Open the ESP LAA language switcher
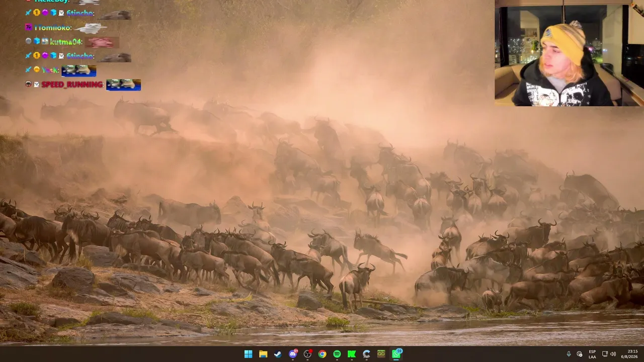The height and width of the screenshot is (362, 644). pyautogui.click(x=592, y=354)
